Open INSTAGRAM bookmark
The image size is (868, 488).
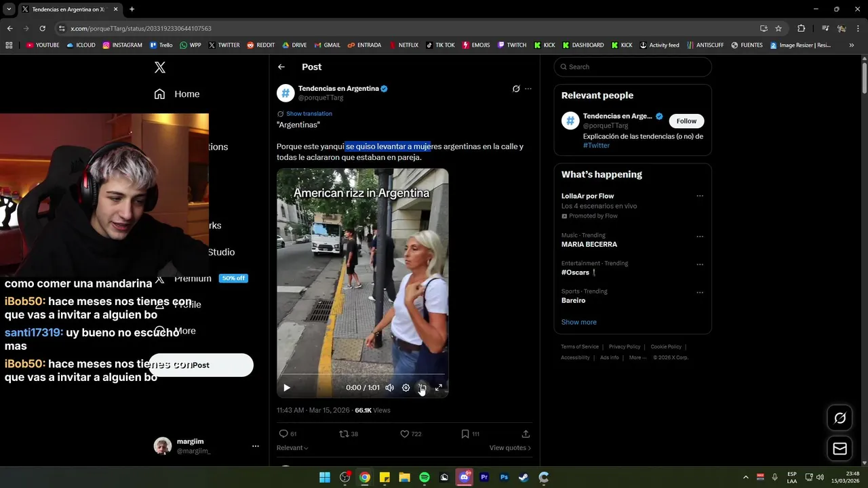[123, 45]
